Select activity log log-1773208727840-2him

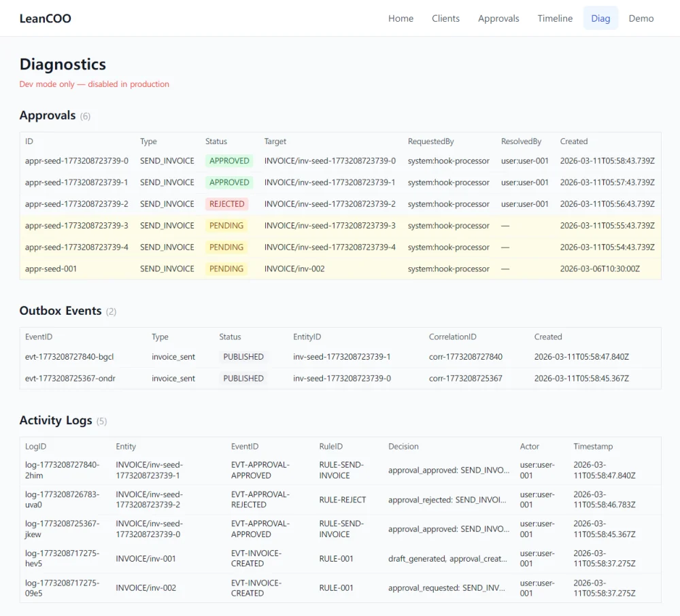point(62,470)
